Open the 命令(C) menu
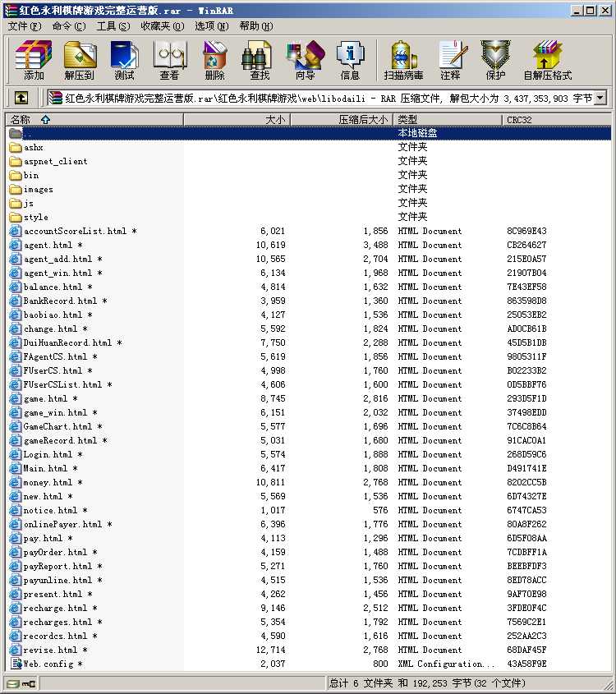The width and height of the screenshot is (616, 694). [69, 26]
